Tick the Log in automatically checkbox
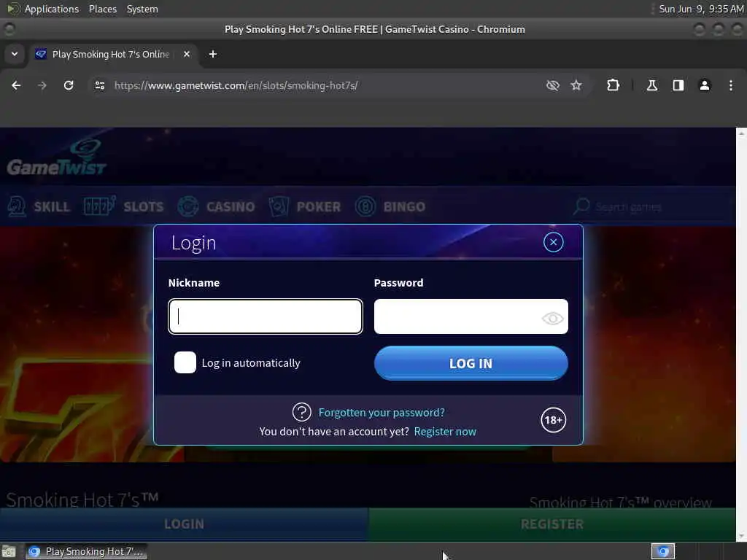The width and height of the screenshot is (747, 560). point(185,362)
